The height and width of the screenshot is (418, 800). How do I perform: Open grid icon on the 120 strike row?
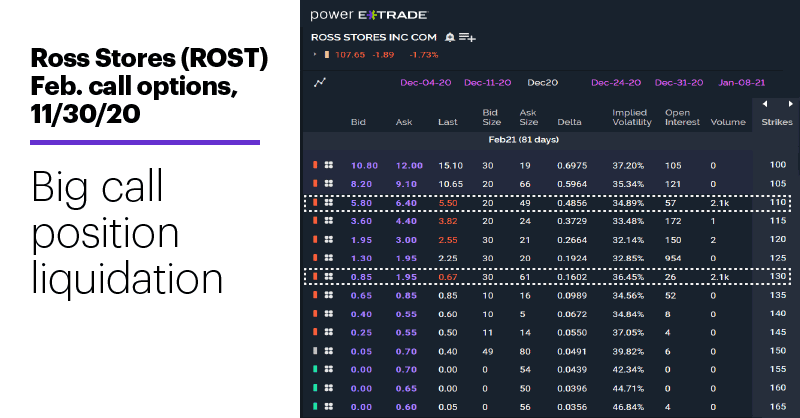click(329, 239)
